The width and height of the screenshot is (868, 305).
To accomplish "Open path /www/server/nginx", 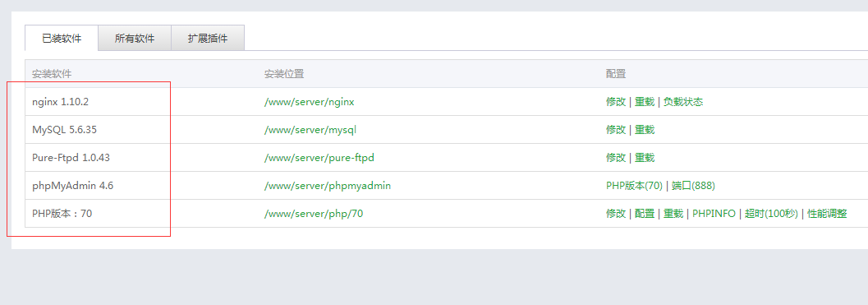I will tap(310, 102).
